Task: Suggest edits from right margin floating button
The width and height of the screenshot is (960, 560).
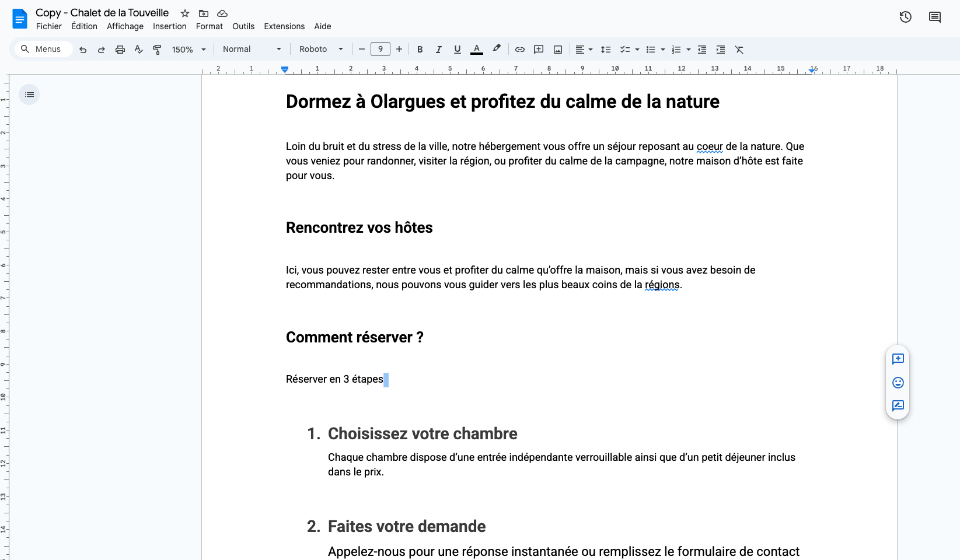Action: click(898, 405)
